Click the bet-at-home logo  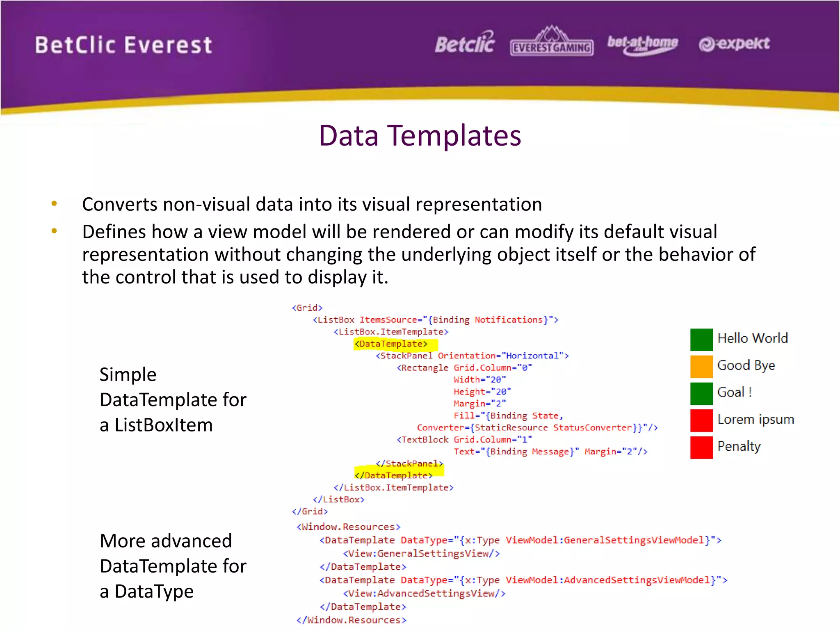click(x=642, y=44)
